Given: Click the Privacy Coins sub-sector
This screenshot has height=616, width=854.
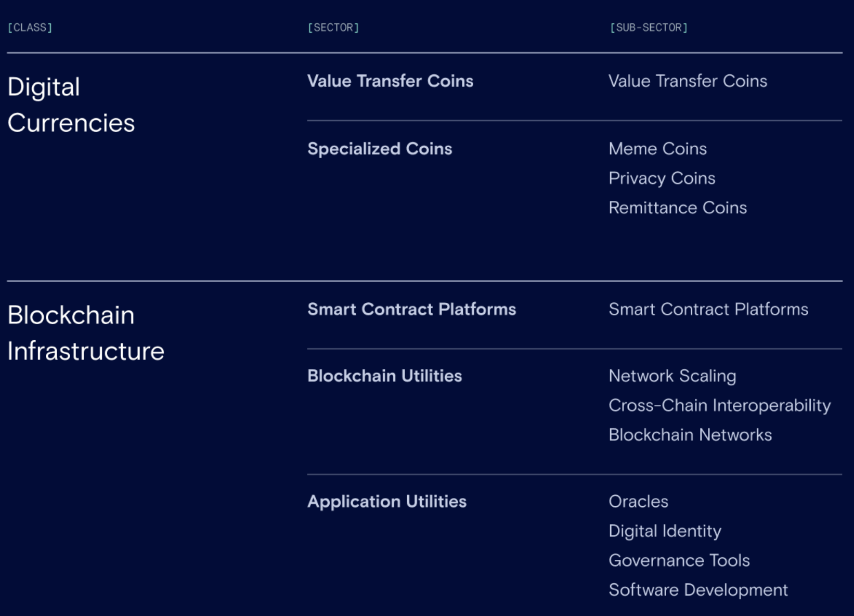Looking at the screenshot, I should coord(662,178).
